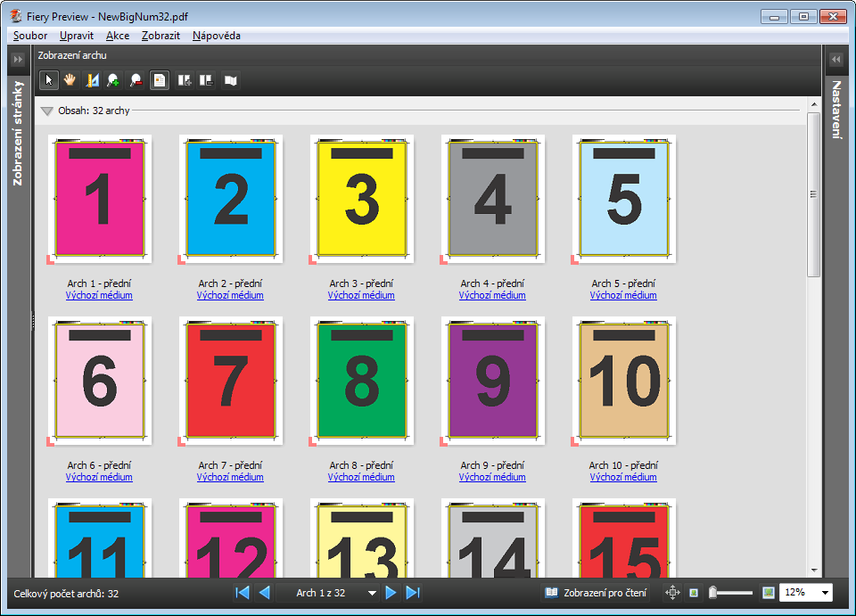
Task: Click the remove sheet toolbar icon
Action: click(206, 81)
